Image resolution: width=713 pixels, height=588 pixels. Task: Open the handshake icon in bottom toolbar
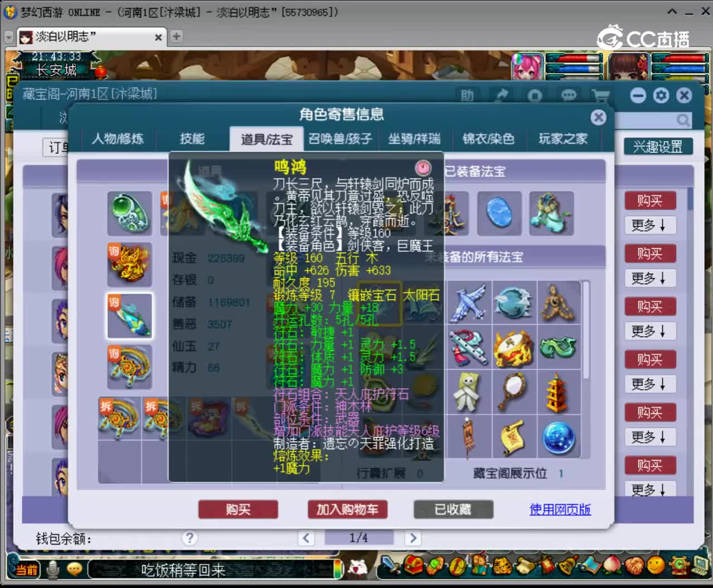[634, 566]
